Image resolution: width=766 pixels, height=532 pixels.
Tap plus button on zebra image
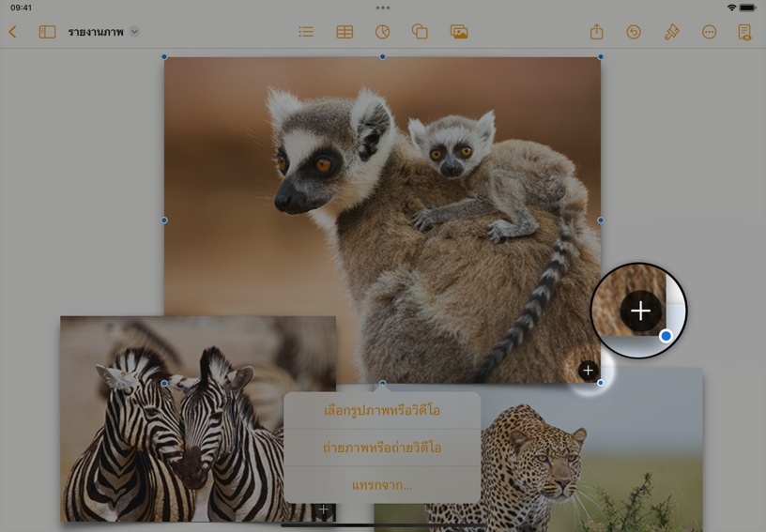point(323,509)
